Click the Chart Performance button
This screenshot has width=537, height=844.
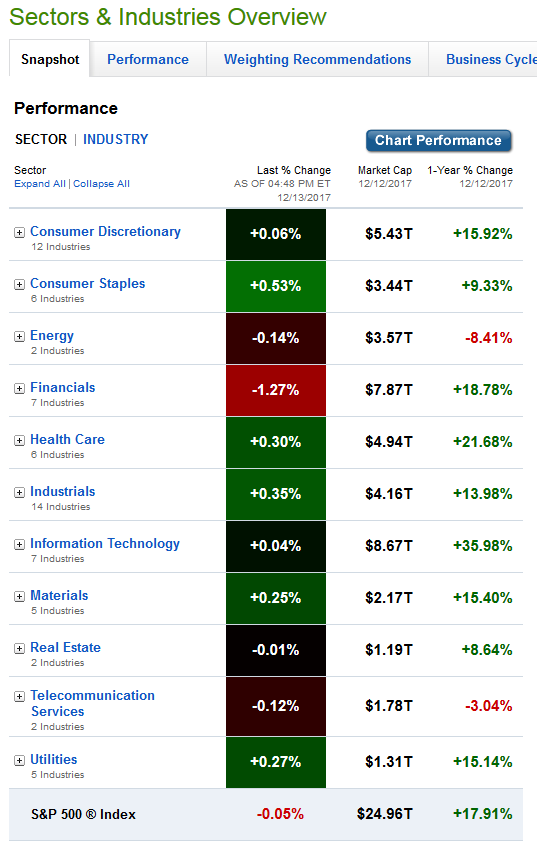pyautogui.click(x=439, y=140)
